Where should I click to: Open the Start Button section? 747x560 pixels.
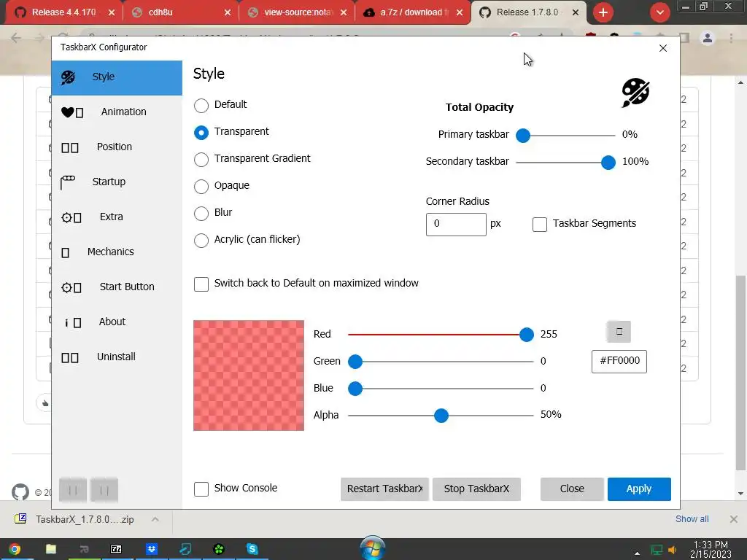117,287
